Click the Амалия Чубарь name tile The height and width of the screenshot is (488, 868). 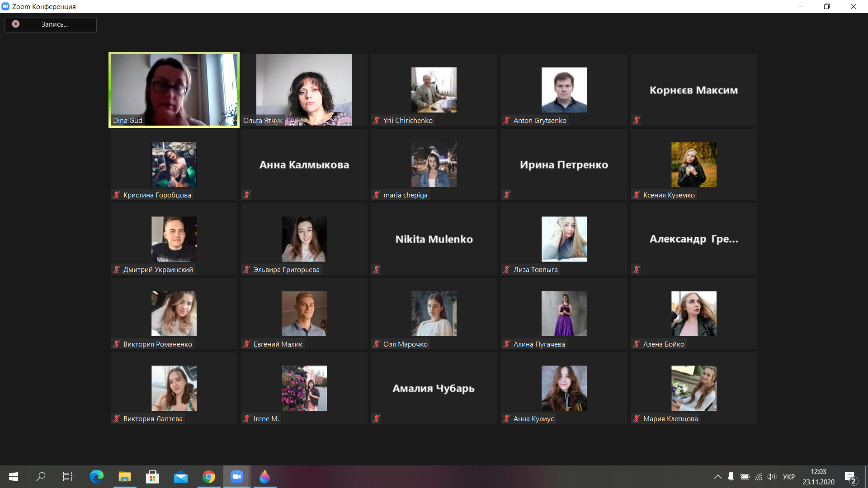[x=434, y=388]
